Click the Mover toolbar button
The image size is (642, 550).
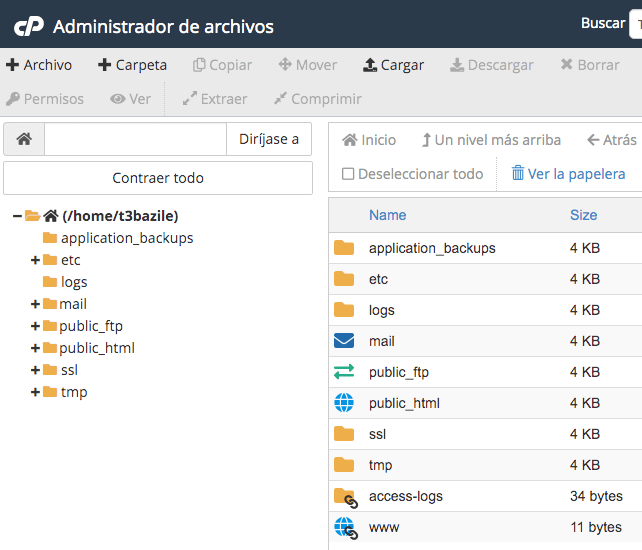tap(307, 65)
